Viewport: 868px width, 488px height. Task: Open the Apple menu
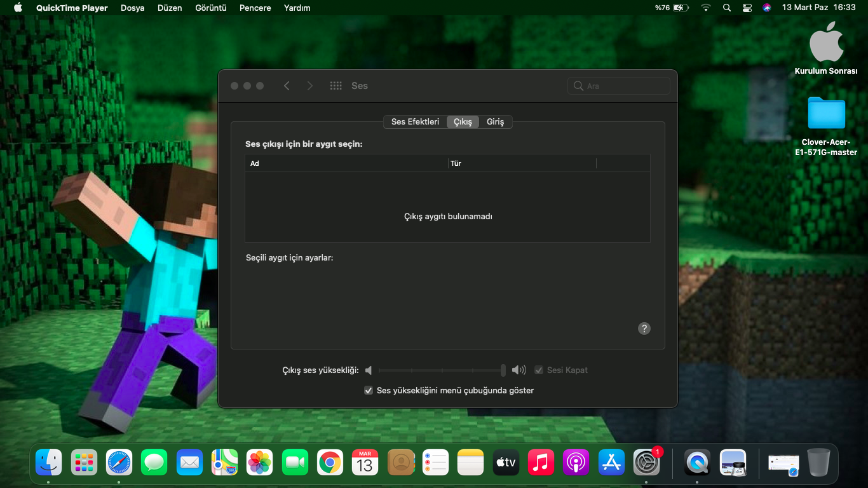point(18,8)
